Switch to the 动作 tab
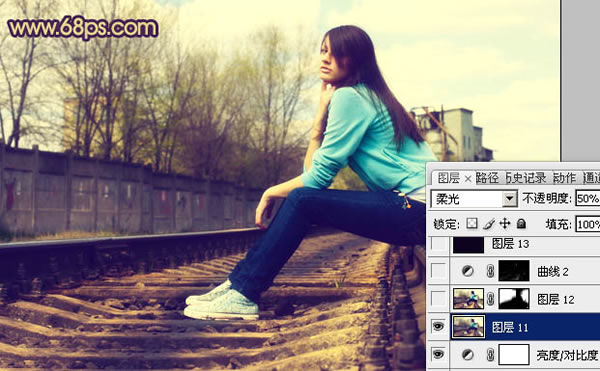 click(x=564, y=178)
